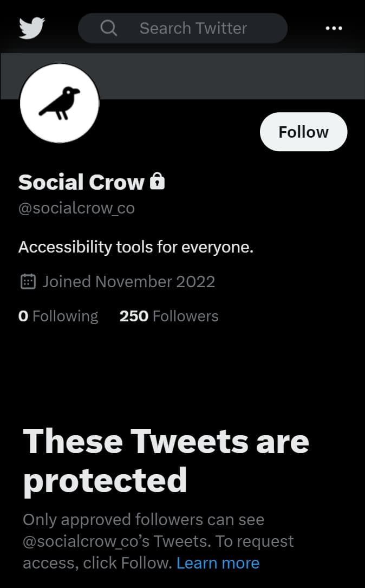Open the 0 Following list
Image resolution: width=365 pixels, height=588 pixels.
[58, 315]
